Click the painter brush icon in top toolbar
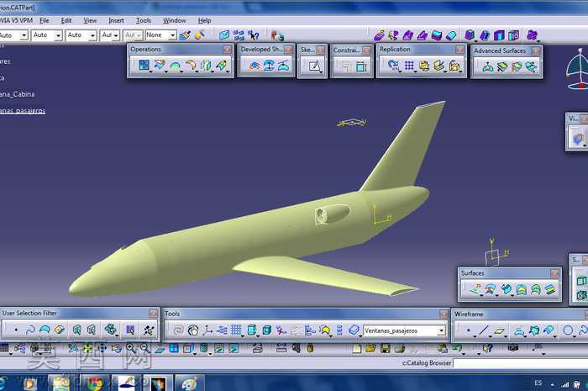The image size is (588, 391). (x=185, y=35)
